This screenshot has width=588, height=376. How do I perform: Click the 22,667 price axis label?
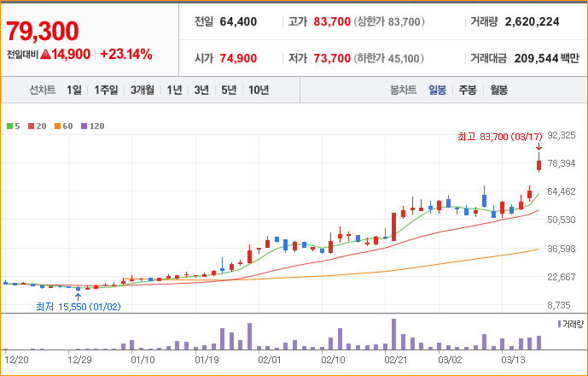562,277
